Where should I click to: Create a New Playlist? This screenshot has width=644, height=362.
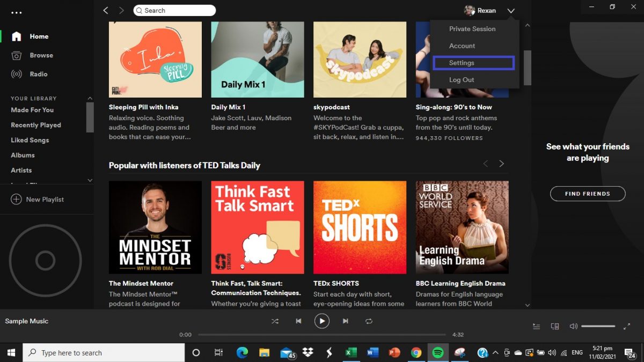pos(38,200)
